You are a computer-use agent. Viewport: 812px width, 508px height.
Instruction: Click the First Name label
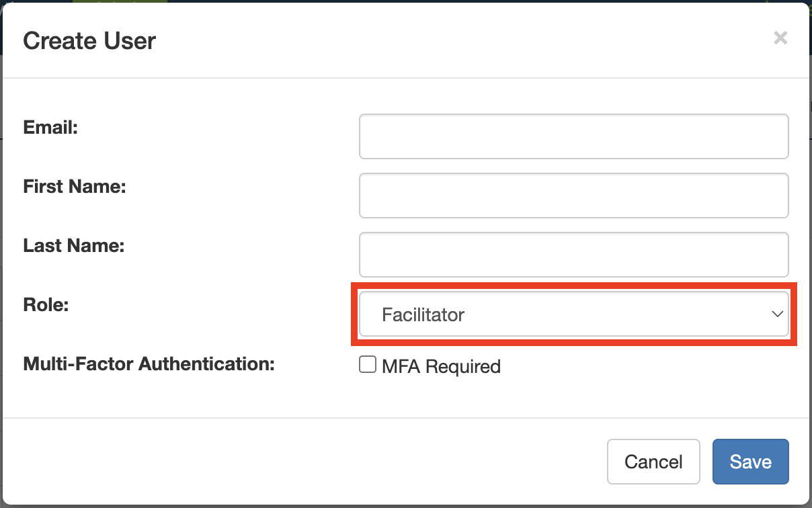(x=75, y=186)
